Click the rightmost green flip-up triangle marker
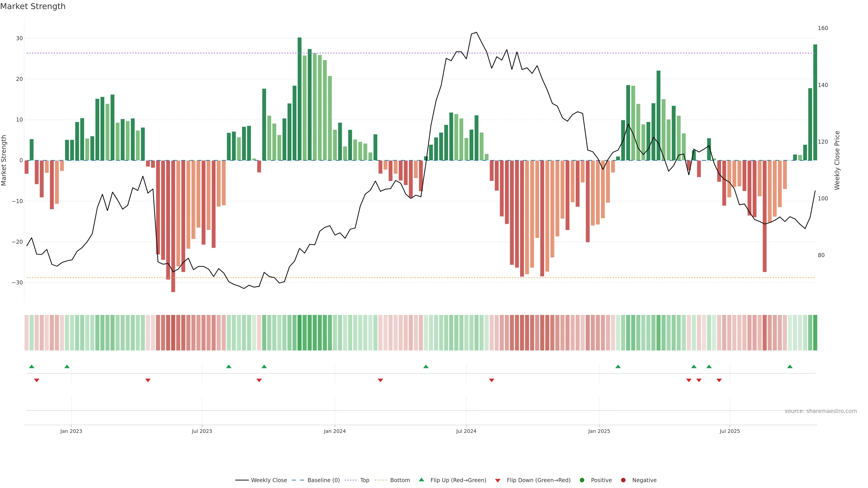Viewport: 868px width, 488px height. [790, 366]
